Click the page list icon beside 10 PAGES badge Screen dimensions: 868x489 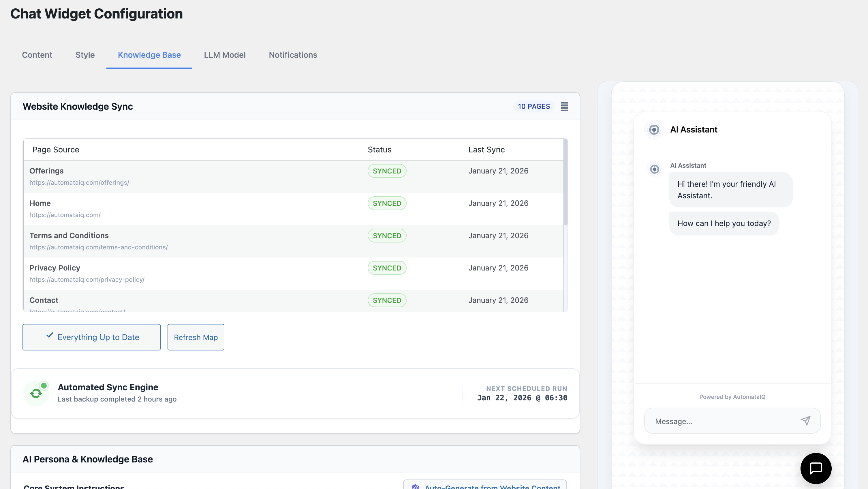point(564,106)
